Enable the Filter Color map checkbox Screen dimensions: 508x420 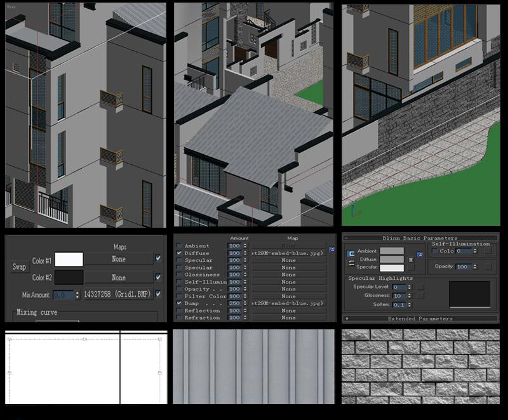tap(179, 296)
